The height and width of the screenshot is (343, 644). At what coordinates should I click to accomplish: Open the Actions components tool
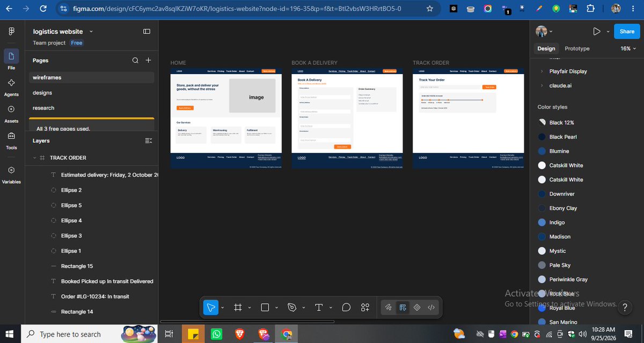(x=365, y=308)
